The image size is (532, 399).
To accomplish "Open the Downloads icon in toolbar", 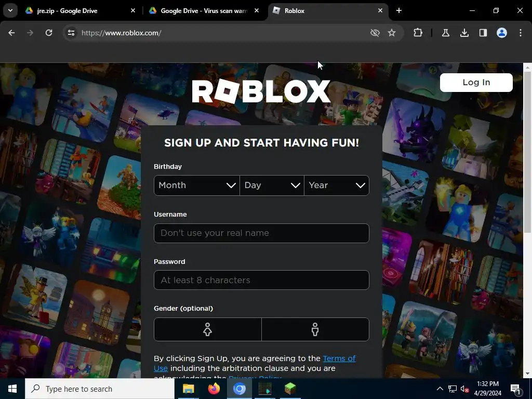I will click(464, 33).
